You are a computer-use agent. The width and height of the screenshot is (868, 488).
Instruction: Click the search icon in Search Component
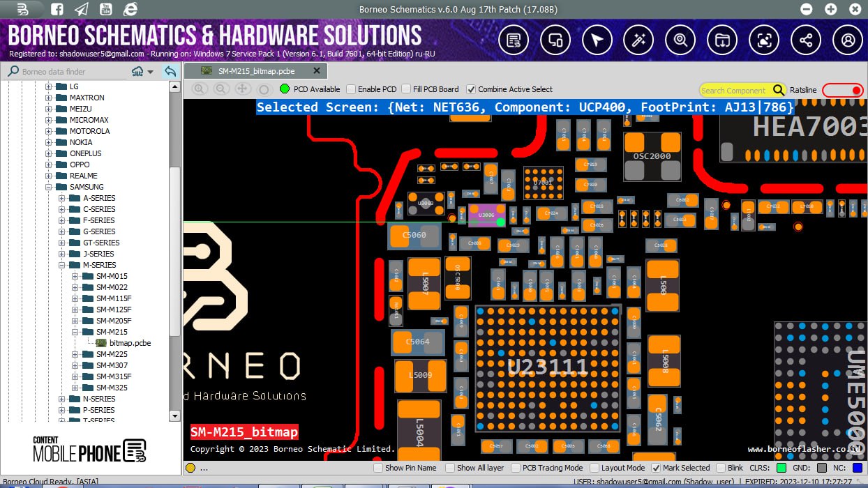point(779,90)
